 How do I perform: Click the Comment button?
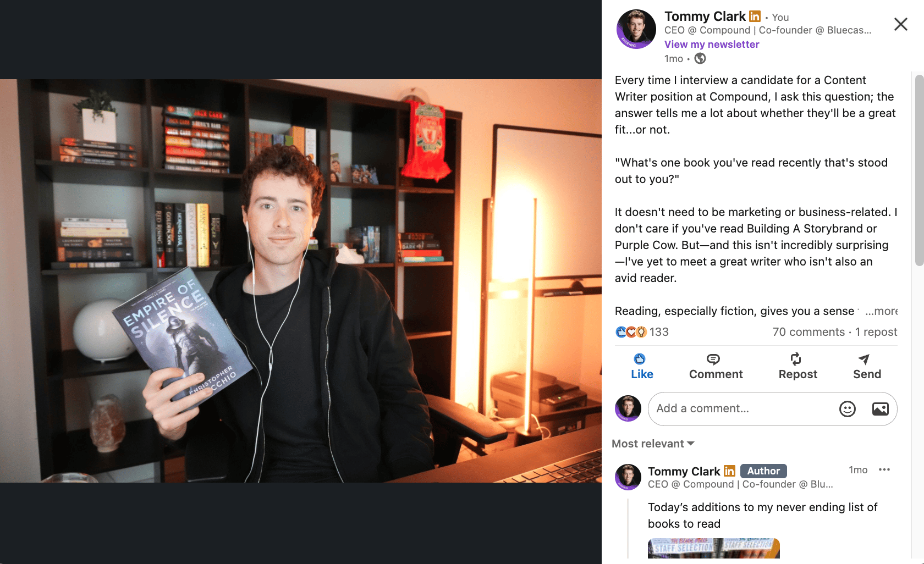[716, 367]
